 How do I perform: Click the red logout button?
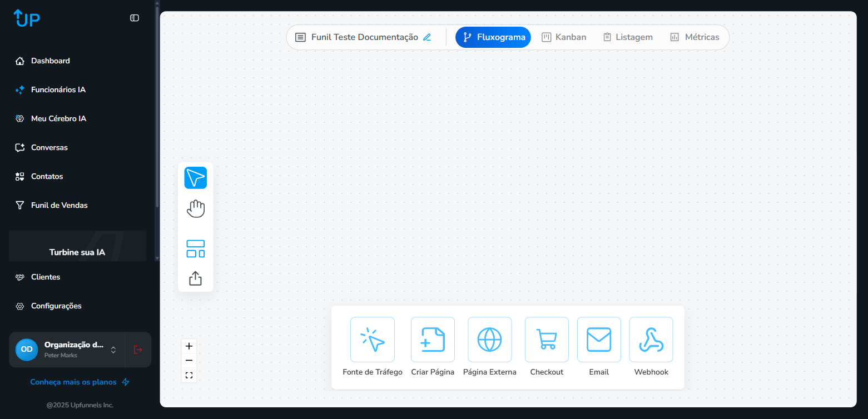click(138, 350)
